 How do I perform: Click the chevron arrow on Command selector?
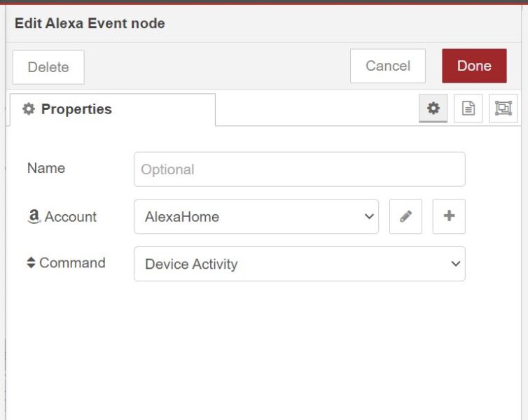[455, 264]
